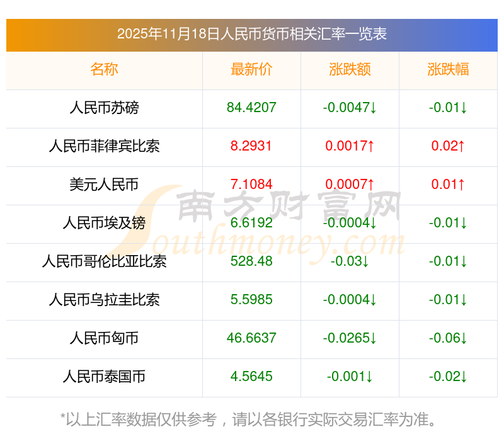Click the 最新价 column header
Image resolution: width=504 pixels, height=439 pixels.
click(x=251, y=69)
